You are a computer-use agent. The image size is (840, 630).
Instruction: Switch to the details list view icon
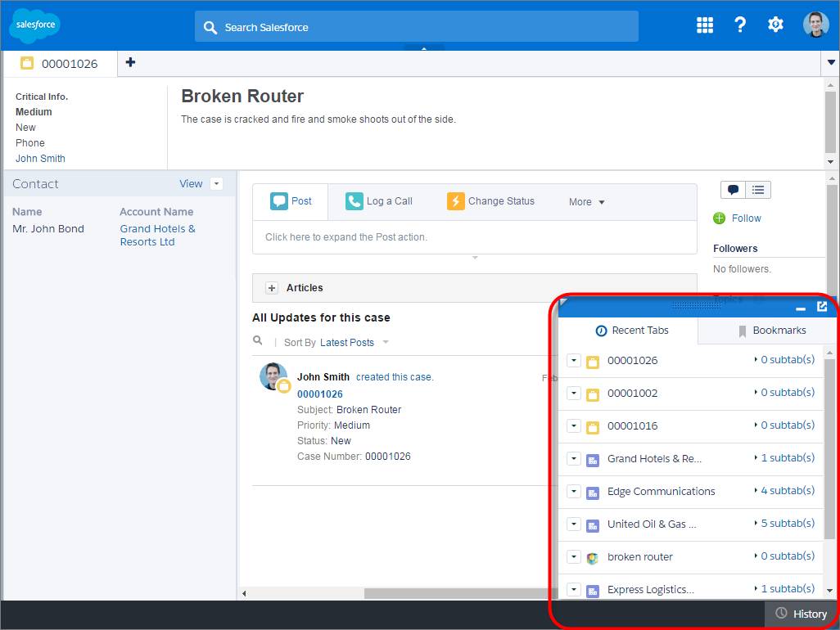click(x=757, y=190)
